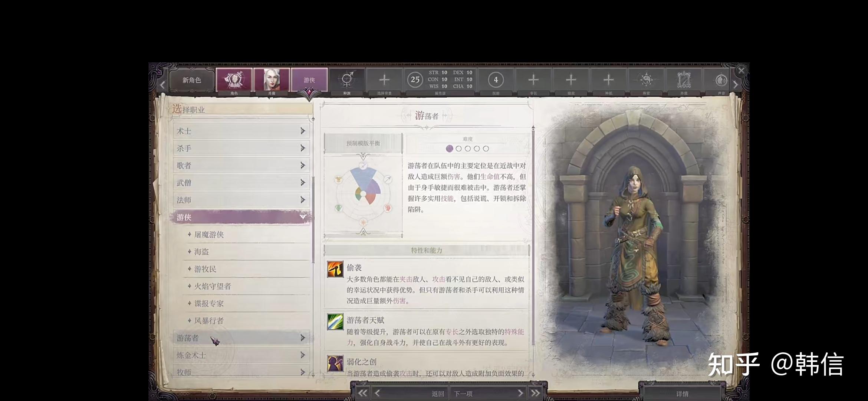Switch to the 游侠 class tab
Viewport: 868px width, 401px height.
pos(309,79)
